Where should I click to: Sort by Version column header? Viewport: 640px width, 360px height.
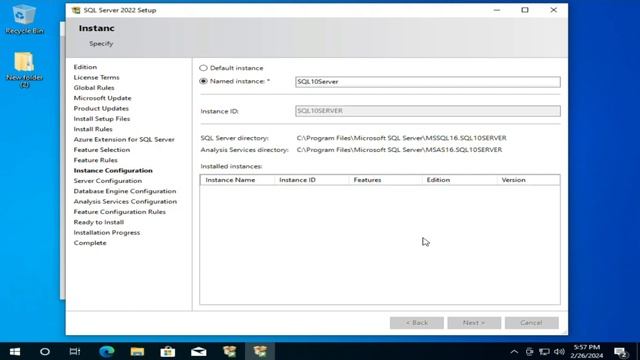tap(528, 180)
